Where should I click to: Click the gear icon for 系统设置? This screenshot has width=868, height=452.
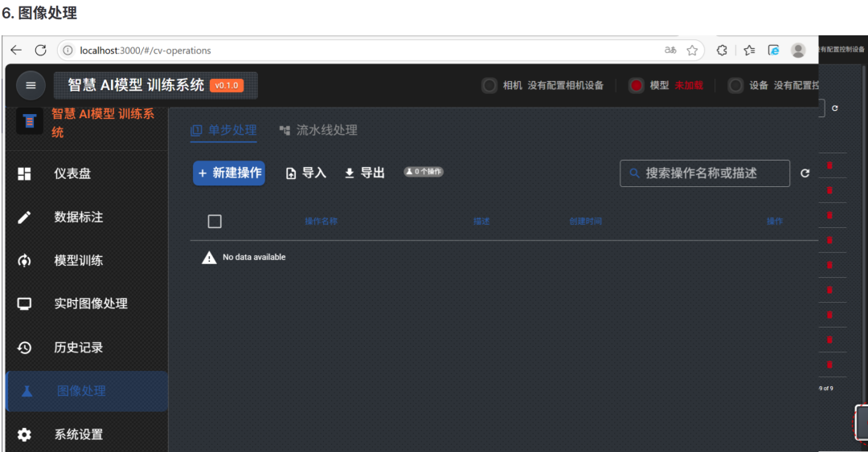point(24,434)
